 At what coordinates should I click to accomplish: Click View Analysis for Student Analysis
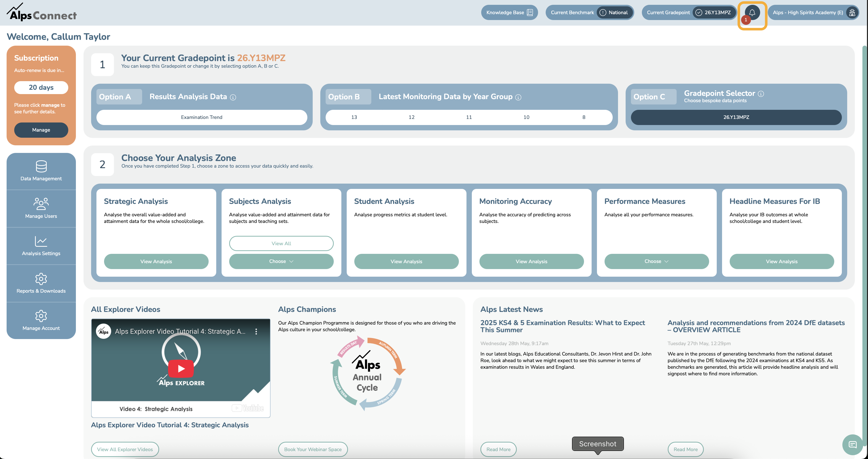tap(406, 261)
